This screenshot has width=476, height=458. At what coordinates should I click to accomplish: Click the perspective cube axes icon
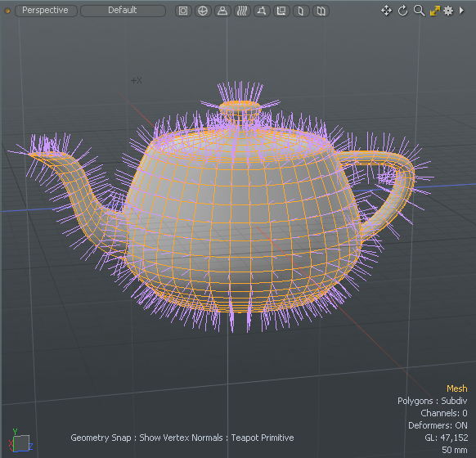coord(262,11)
